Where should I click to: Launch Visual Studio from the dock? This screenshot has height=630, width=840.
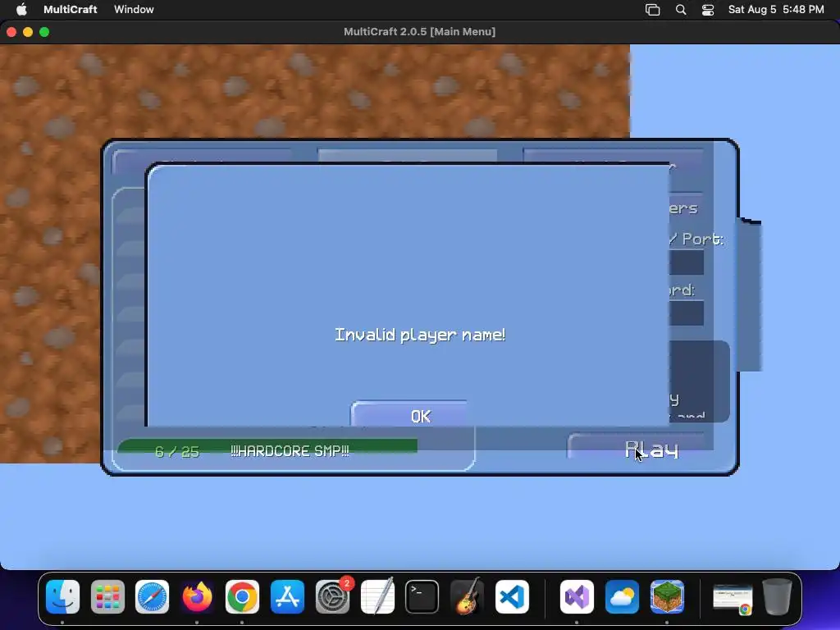577,596
